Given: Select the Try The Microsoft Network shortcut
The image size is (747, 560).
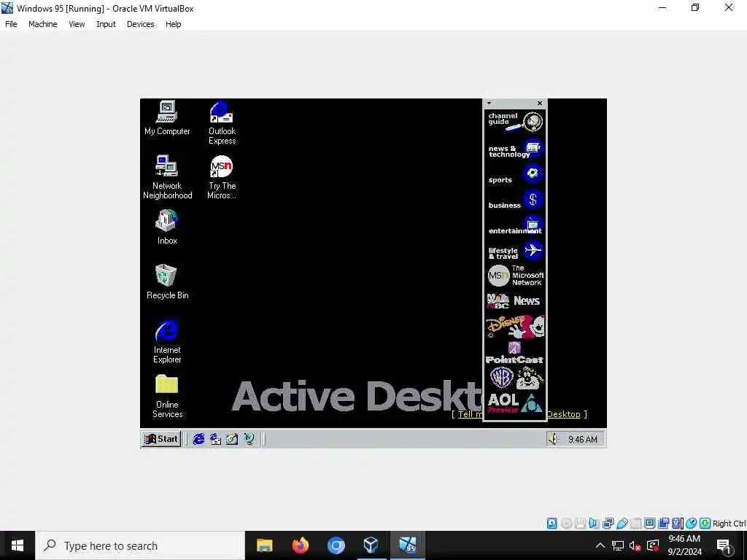Looking at the screenshot, I should pos(222,176).
